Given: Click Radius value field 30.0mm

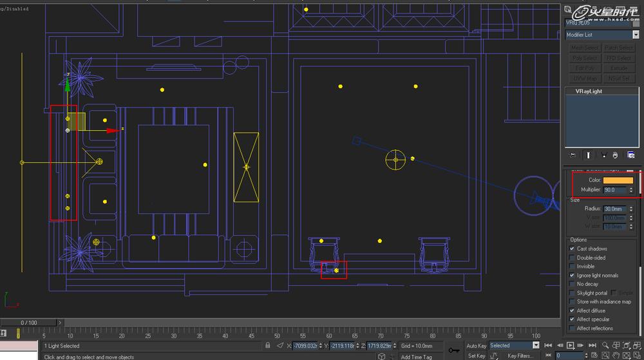Looking at the screenshot, I should click(x=615, y=209).
